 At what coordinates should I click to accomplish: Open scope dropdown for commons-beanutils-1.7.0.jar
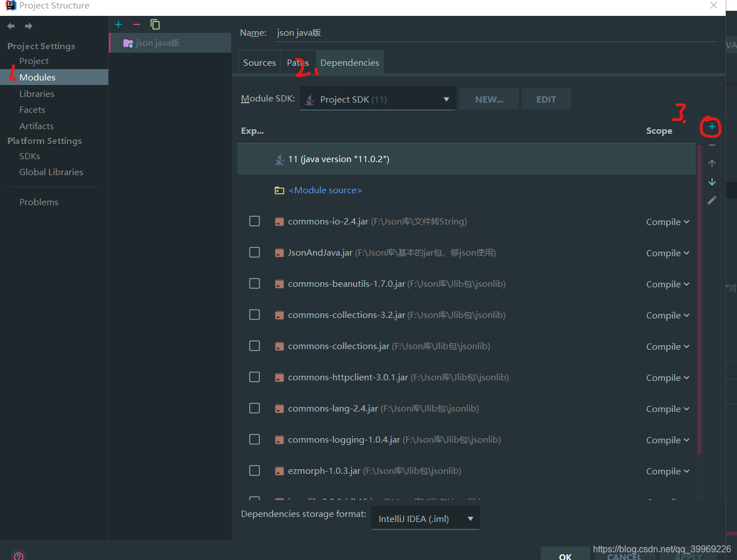click(x=668, y=284)
